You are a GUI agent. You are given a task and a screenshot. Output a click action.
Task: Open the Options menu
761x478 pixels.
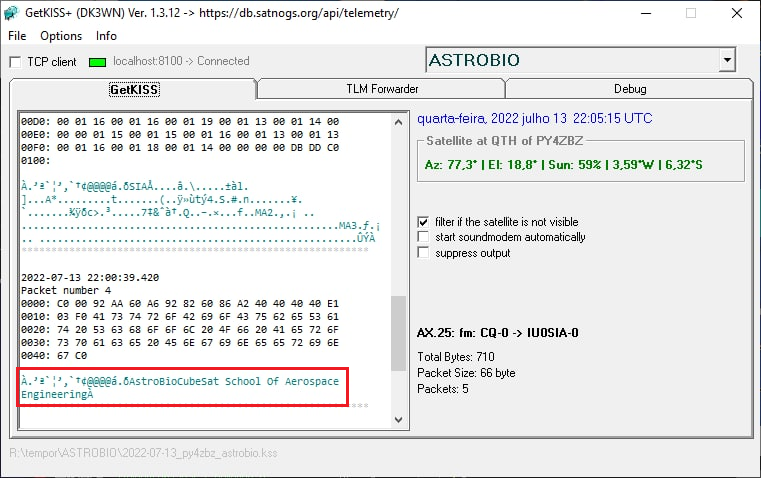point(61,36)
